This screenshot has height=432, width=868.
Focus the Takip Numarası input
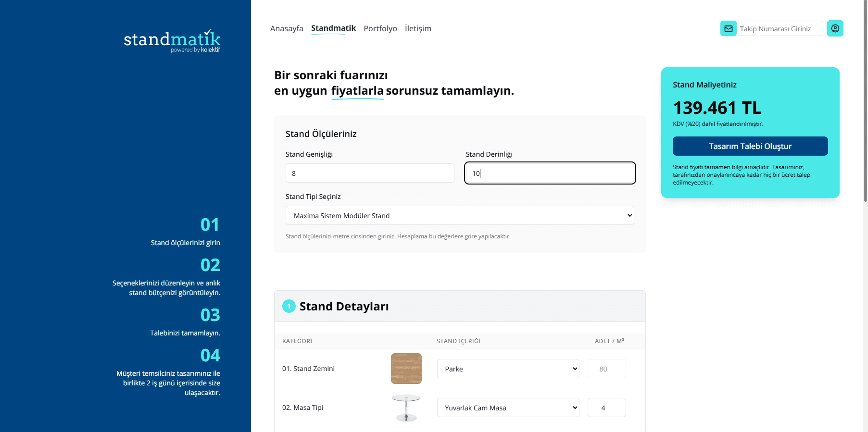pyautogui.click(x=780, y=29)
